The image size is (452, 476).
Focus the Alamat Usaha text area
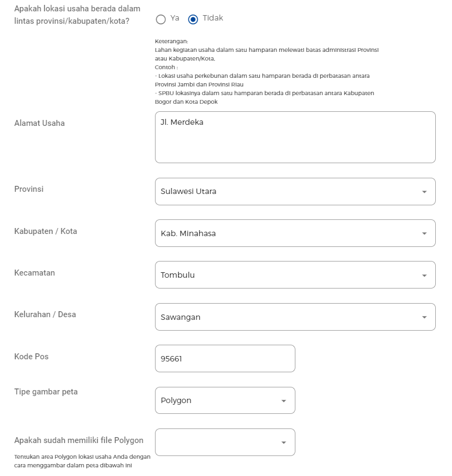(295, 137)
